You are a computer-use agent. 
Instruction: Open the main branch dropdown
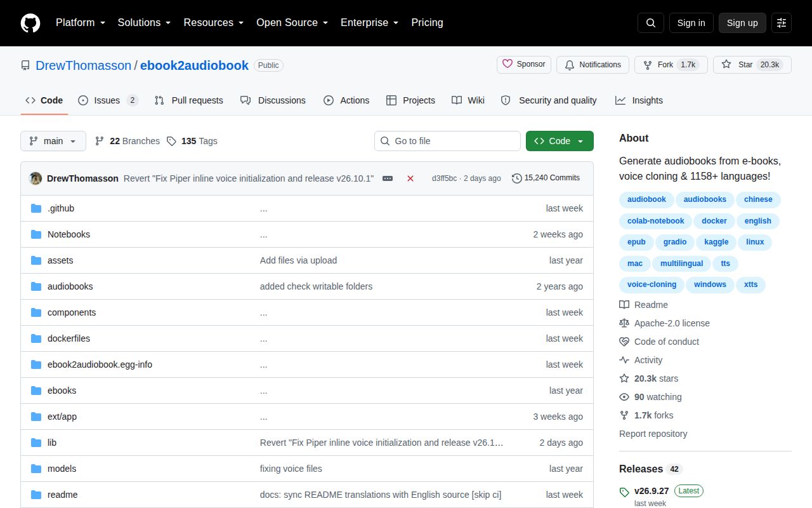click(53, 141)
